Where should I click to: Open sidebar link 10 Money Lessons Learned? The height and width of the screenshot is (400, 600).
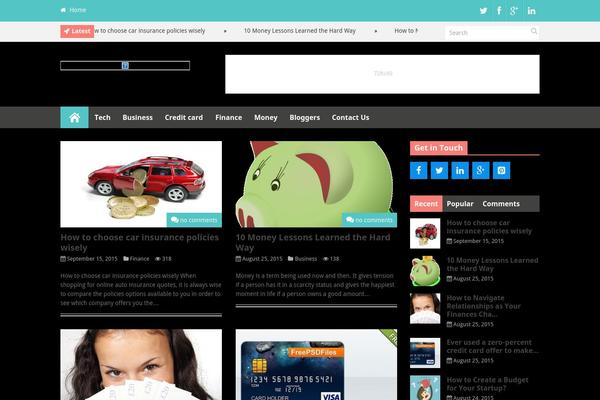pyautogui.click(x=492, y=264)
